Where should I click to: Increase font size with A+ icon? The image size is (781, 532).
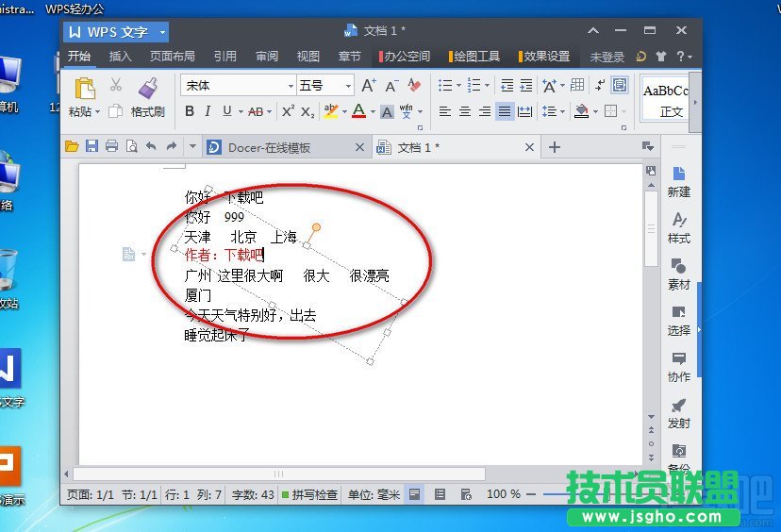pos(369,86)
